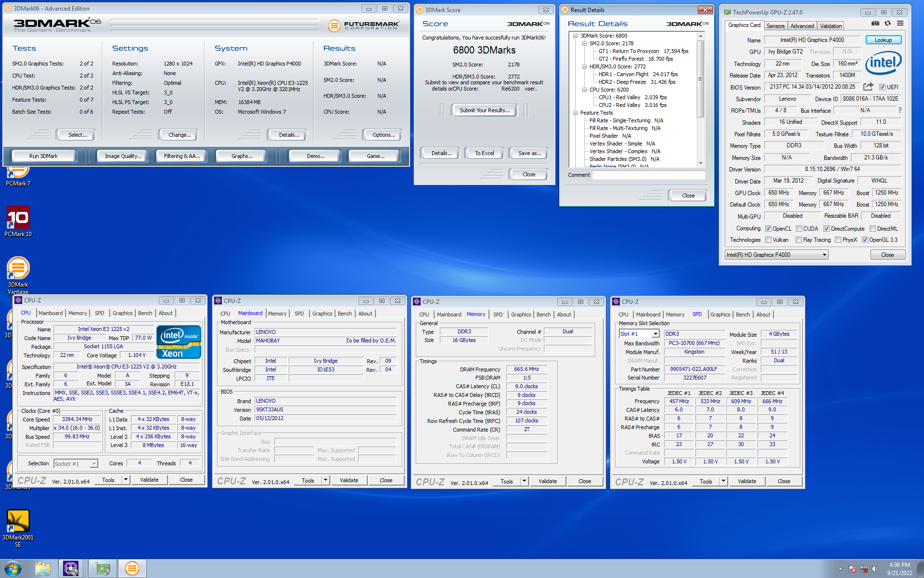Collapse the HDR/SM3.0 Score: 2772 node
This screenshot has width=924, height=578.
(x=584, y=66)
